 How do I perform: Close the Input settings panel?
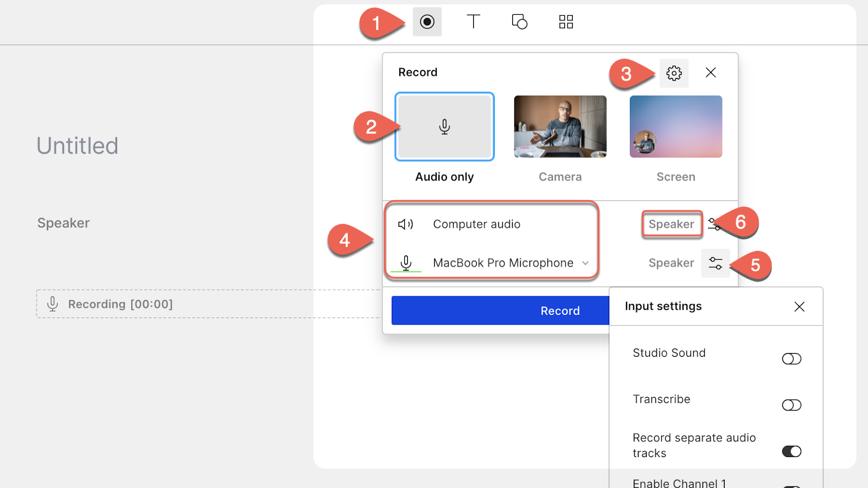tap(799, 306)
